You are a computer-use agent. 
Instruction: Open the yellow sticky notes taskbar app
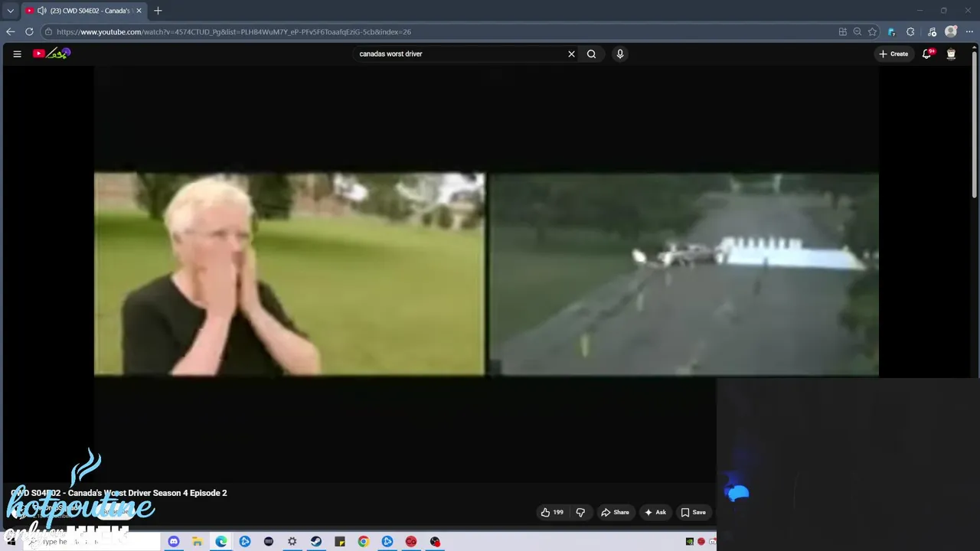[340, 542]
